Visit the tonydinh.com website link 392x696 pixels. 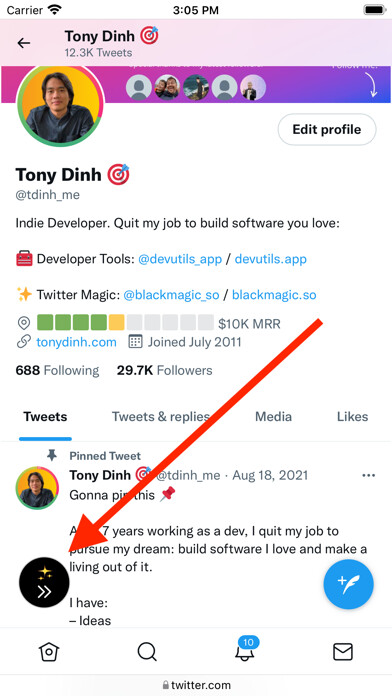pos(76,342)
